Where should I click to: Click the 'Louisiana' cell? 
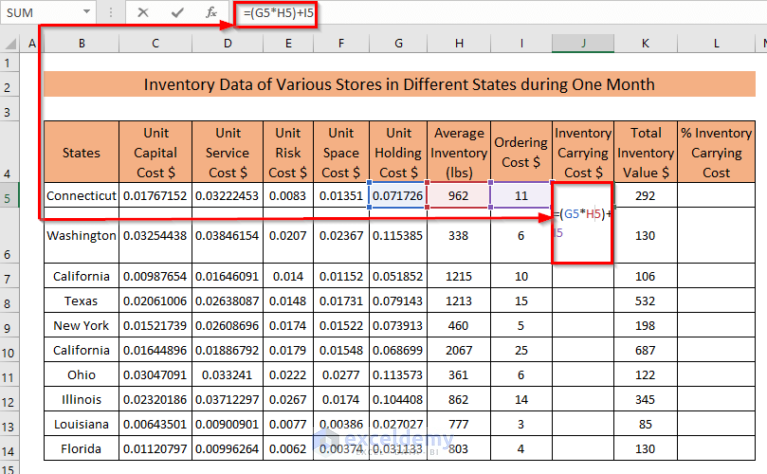(81, 424)
